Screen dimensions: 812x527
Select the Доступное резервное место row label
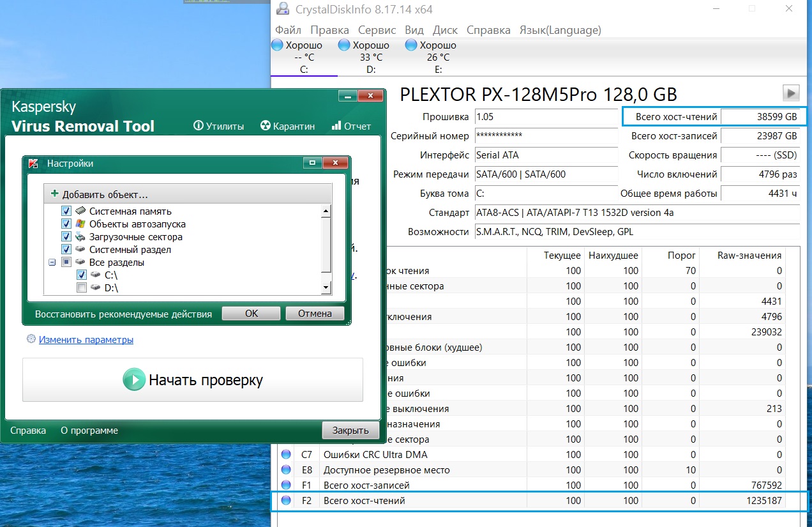pyautogui.click(x=386, y=470)
